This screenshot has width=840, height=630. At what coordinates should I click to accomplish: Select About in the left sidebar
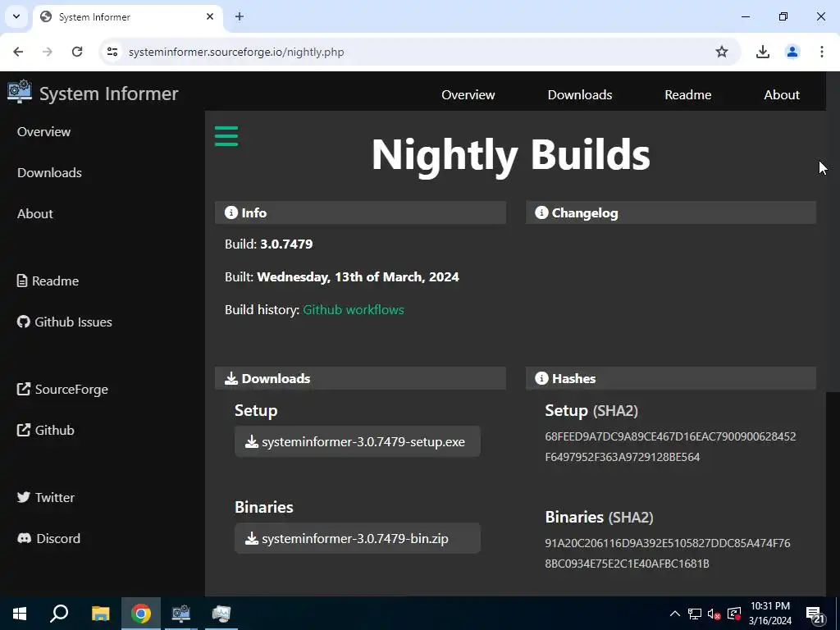pos(34,214)
